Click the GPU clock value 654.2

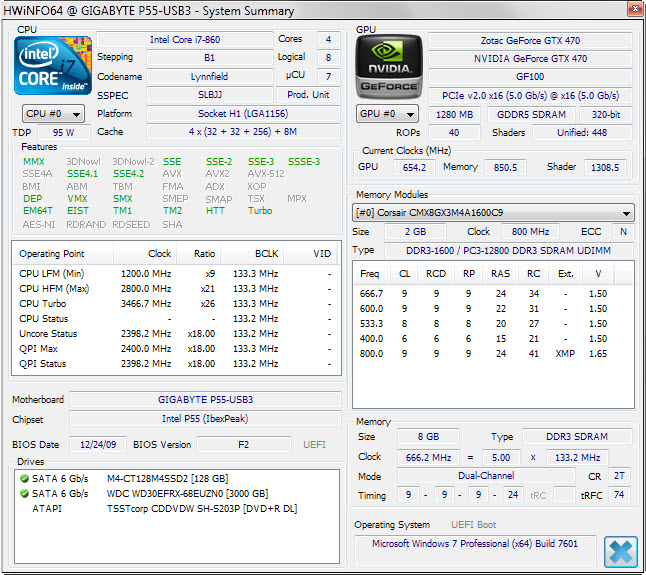pyautogui.click(x=414, y=167)
